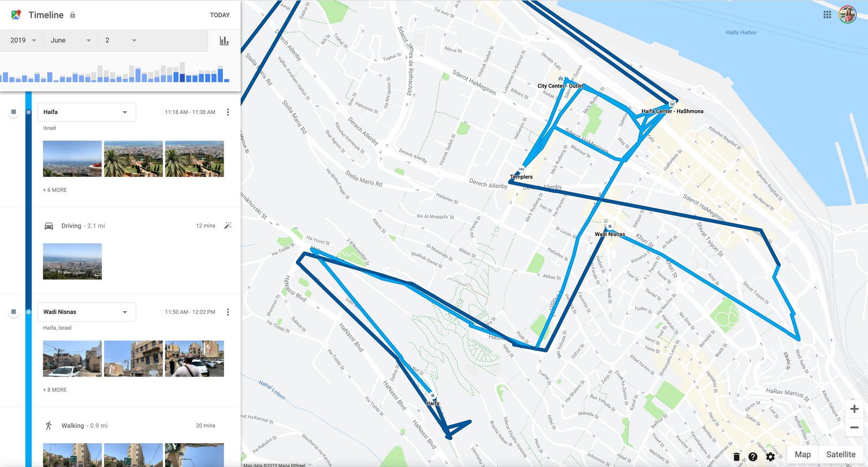Expand the 2019 year dropdown
This screenshot has width=868, height=467.
(x=23, y=40)
